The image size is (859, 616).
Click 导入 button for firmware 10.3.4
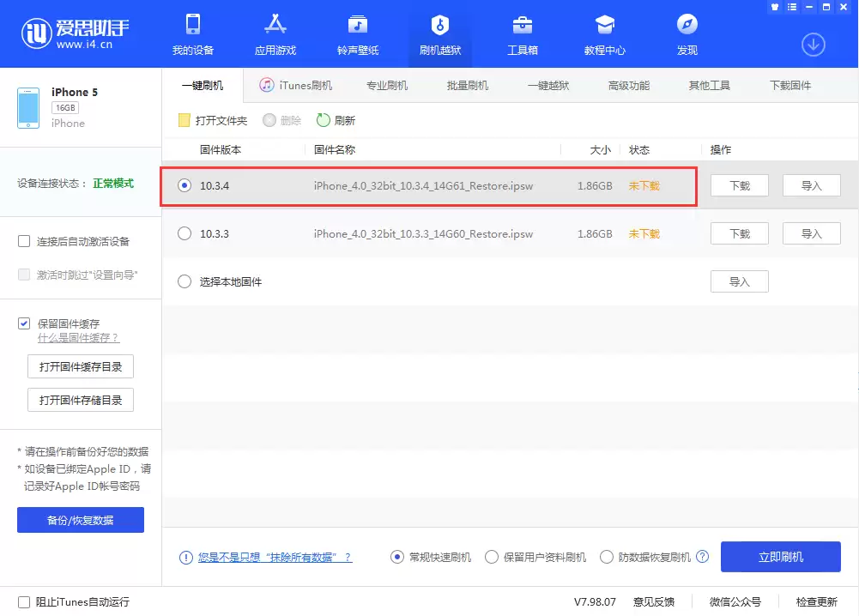(x=811, y=185)
